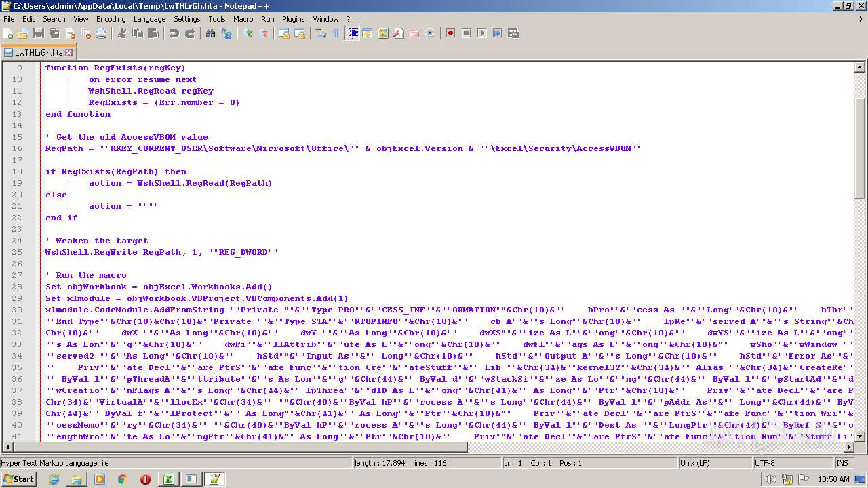Image resolution: width=868 pixels, height=488 pixels.
Task: Click horizontal scrollbar left arrow
Action: tap(7, 447)
